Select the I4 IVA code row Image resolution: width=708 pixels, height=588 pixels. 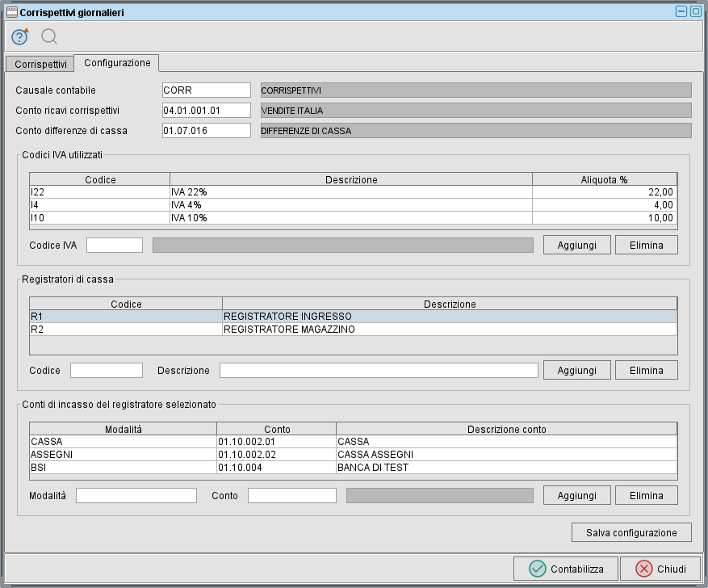click(353, 205)
